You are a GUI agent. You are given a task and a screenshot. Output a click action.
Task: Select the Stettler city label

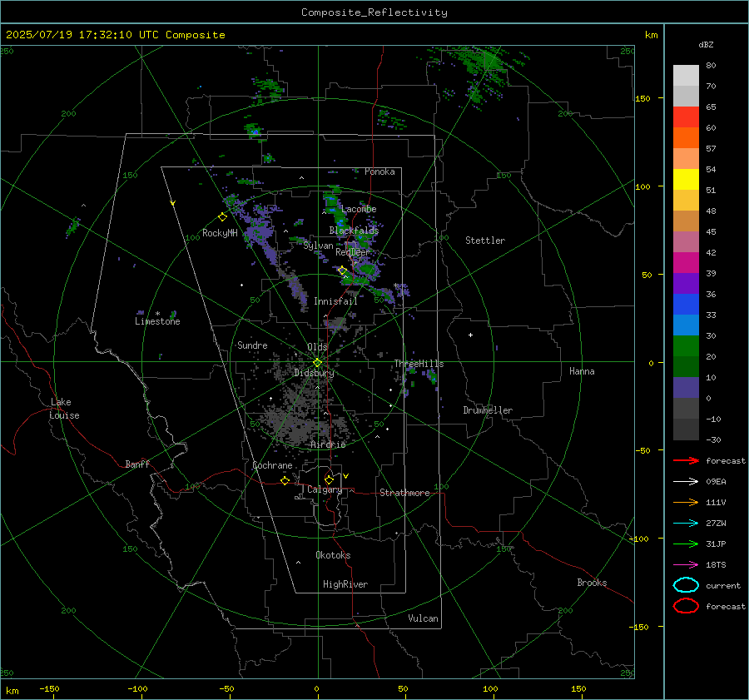pos(485,241)
